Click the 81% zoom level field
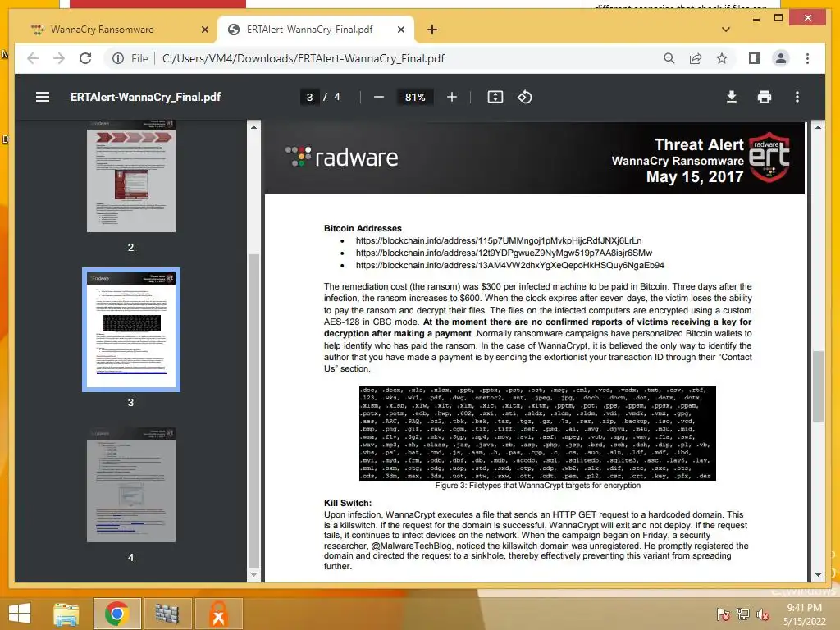The height and width of the screenshot is (630, 840). [x=414, y=97]
